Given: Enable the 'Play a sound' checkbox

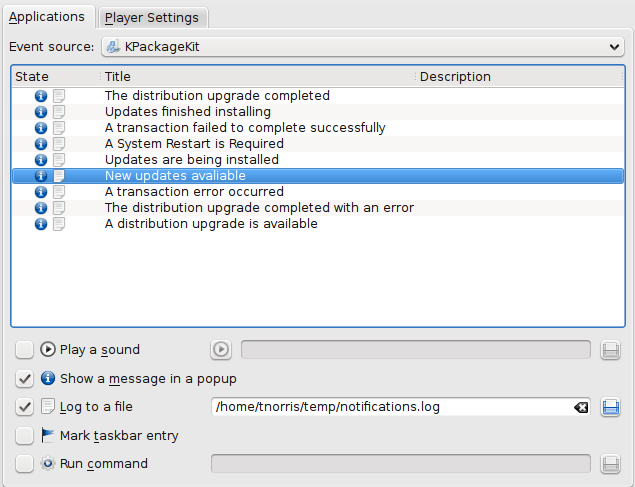Looking at the screenshot, I should click(x=25, y=350).
